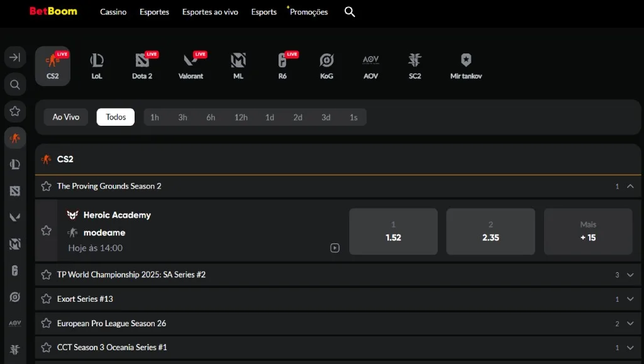Viewport: 644px width, 364px height.
Task: Bet on Heroic Academy at 1.52
Action: 394,231
